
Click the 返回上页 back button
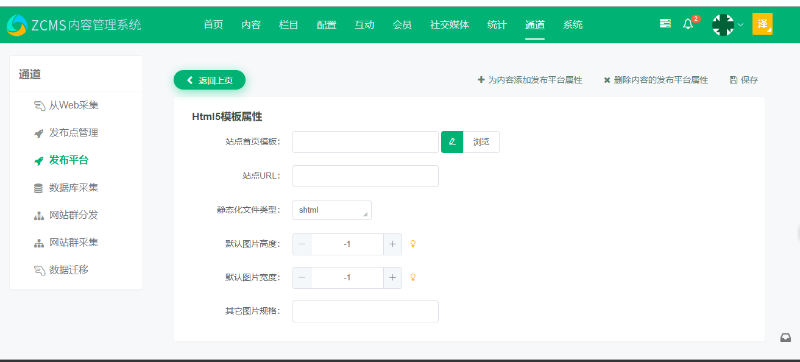[210, 80]
